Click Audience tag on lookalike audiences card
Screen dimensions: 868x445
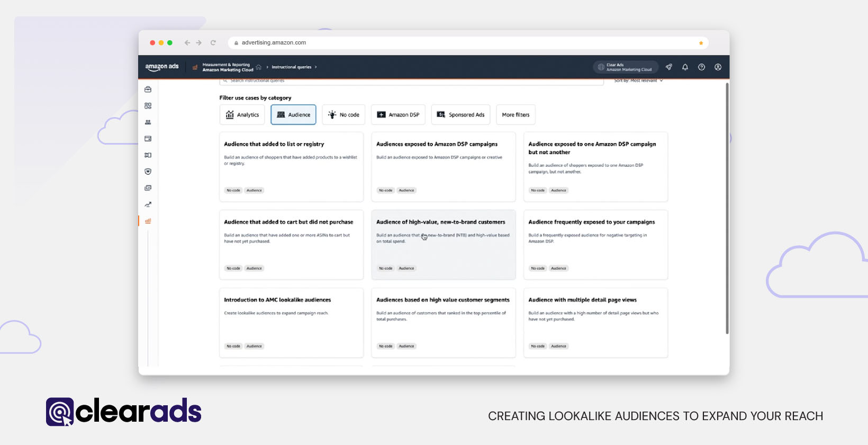(254, 346)
